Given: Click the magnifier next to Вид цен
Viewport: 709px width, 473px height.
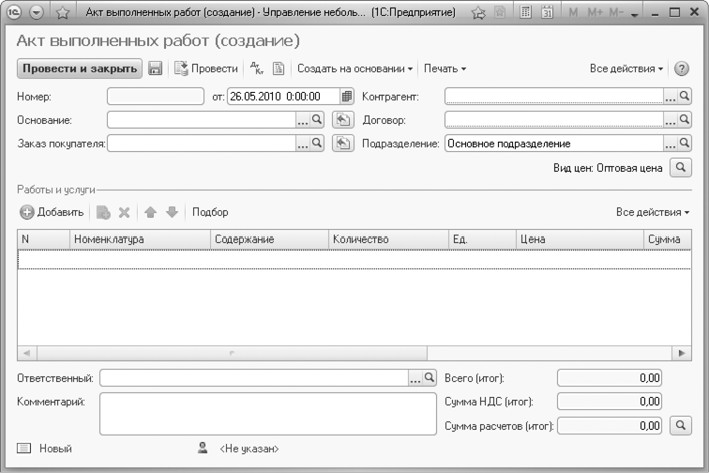Looking at the screenshot, I should [680, 168].
